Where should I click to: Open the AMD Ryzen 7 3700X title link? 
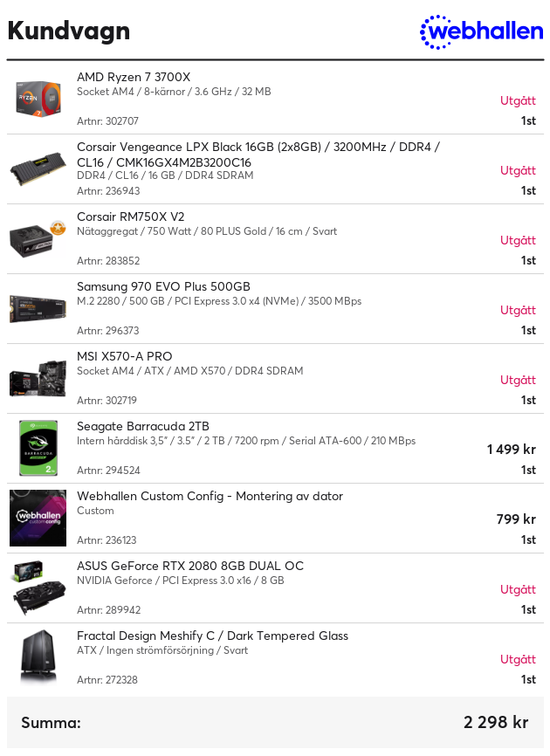pos(134,77)
